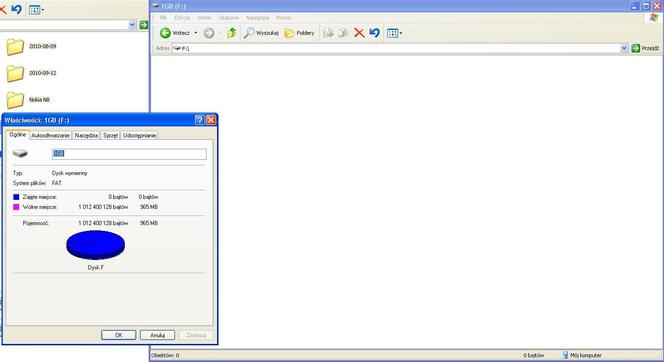Switch to the Udostępnianie tab

tap(139, 135)
